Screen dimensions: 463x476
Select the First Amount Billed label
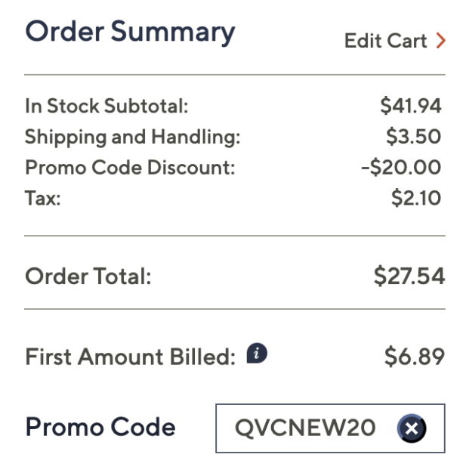tap(131, 357)
